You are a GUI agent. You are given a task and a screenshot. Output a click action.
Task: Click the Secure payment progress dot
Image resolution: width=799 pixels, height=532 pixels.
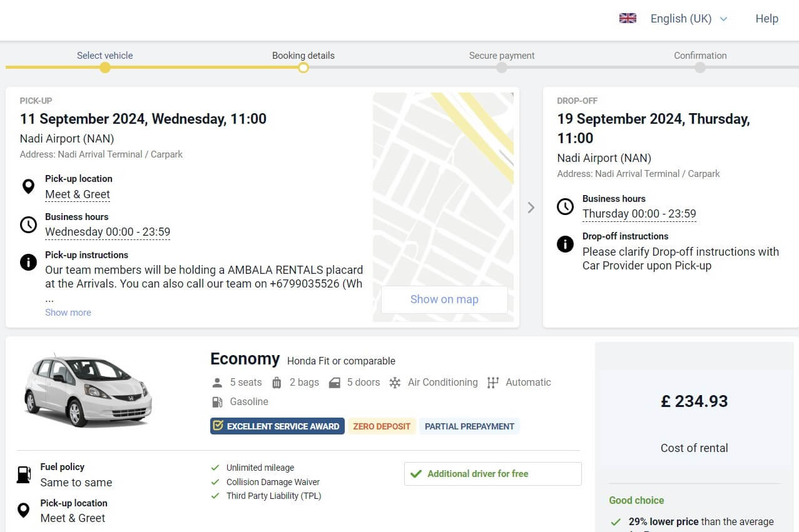coord(502,68)
